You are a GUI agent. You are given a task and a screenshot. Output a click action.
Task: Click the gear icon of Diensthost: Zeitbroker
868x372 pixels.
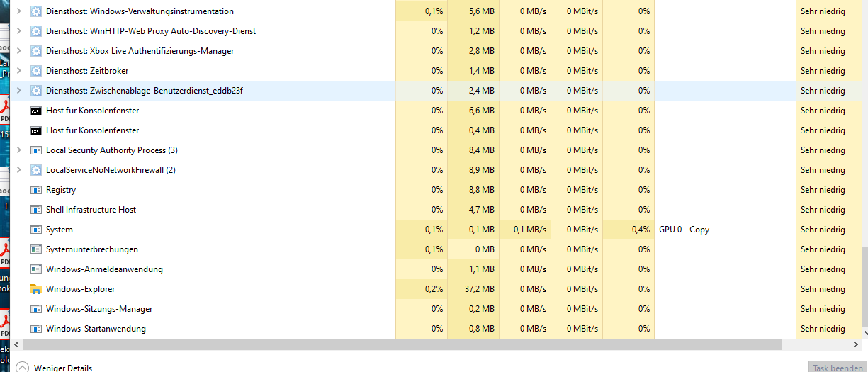point(36,71)
